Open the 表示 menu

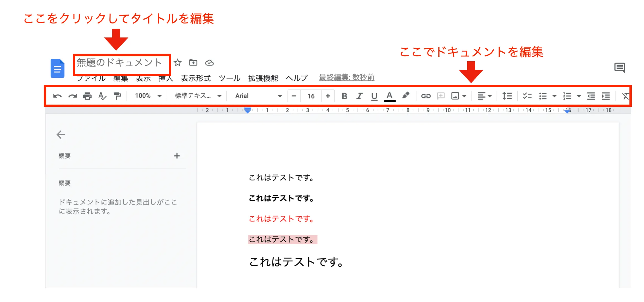[143, 78]
